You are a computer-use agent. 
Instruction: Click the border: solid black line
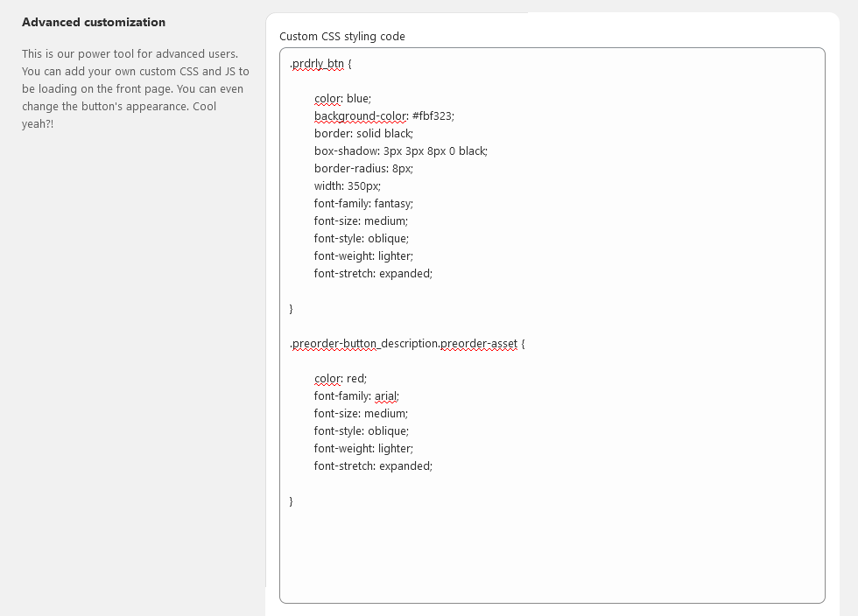coord(363,134)
